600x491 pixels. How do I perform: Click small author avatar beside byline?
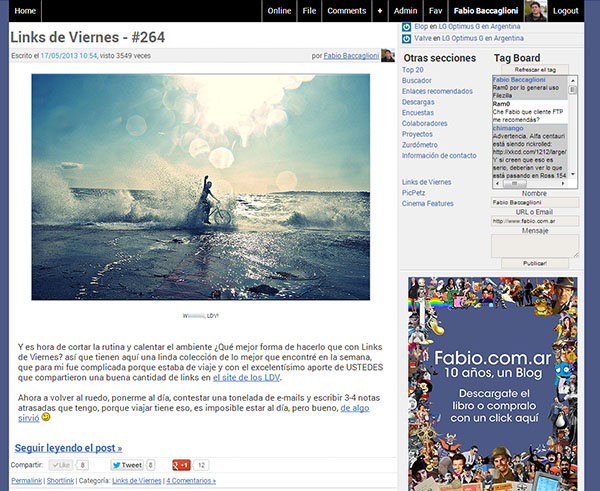tap(388, 55)
